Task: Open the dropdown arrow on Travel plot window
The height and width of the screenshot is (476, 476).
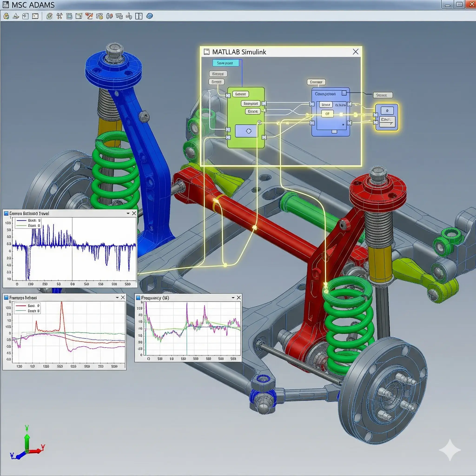Action: (x=128, y=213)
